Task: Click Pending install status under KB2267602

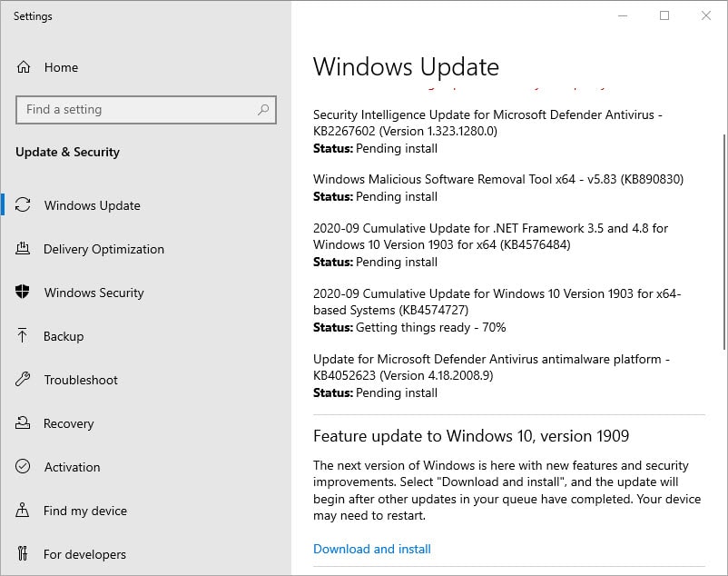Action: [397, 149]
